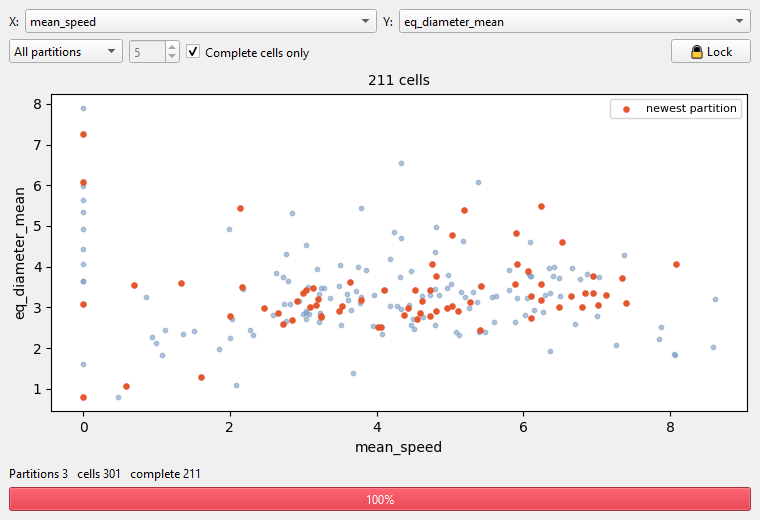Click the cells 301 status text

[99, 474]
